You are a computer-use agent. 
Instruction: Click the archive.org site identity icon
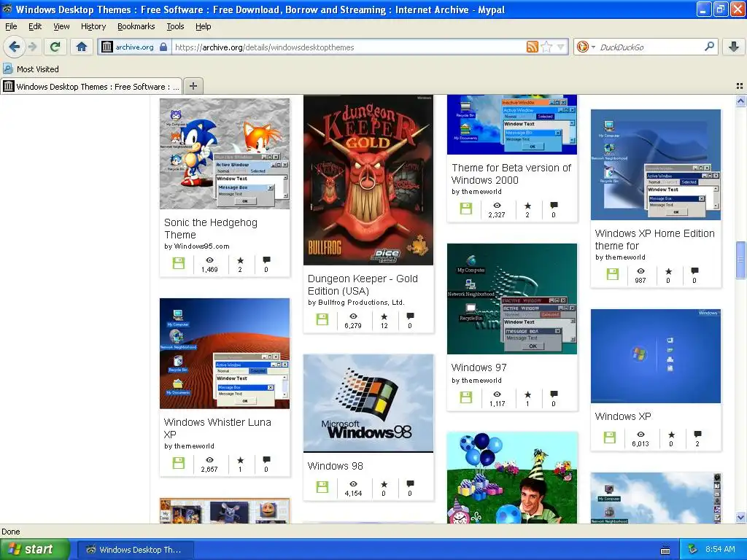[x=107, y=47]
